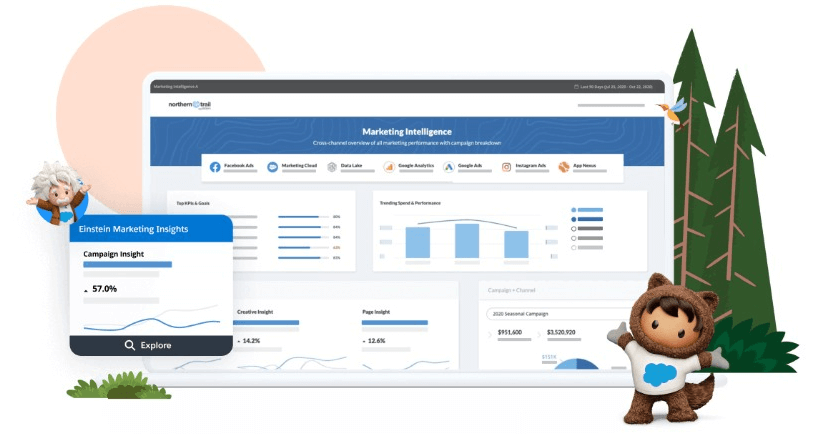Select the Instagram Ads label
Viewport: 828px width, 436px height.
click(x=531, y=165)
